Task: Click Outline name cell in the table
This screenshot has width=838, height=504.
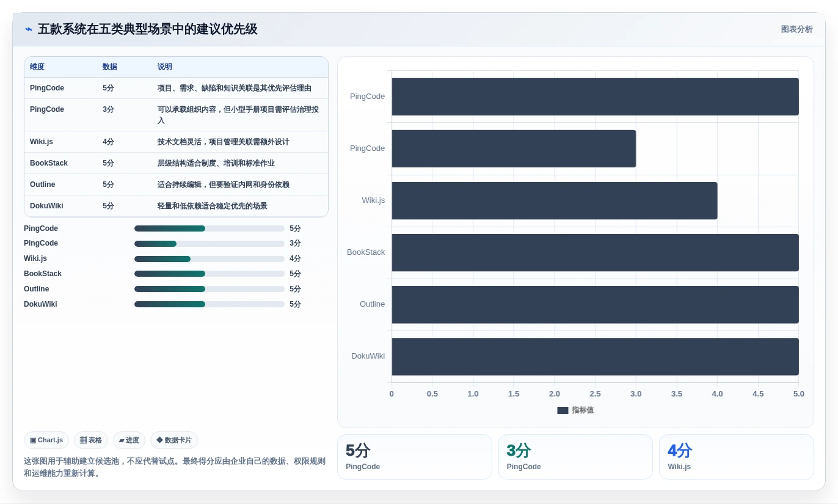Action: point(43,184)
